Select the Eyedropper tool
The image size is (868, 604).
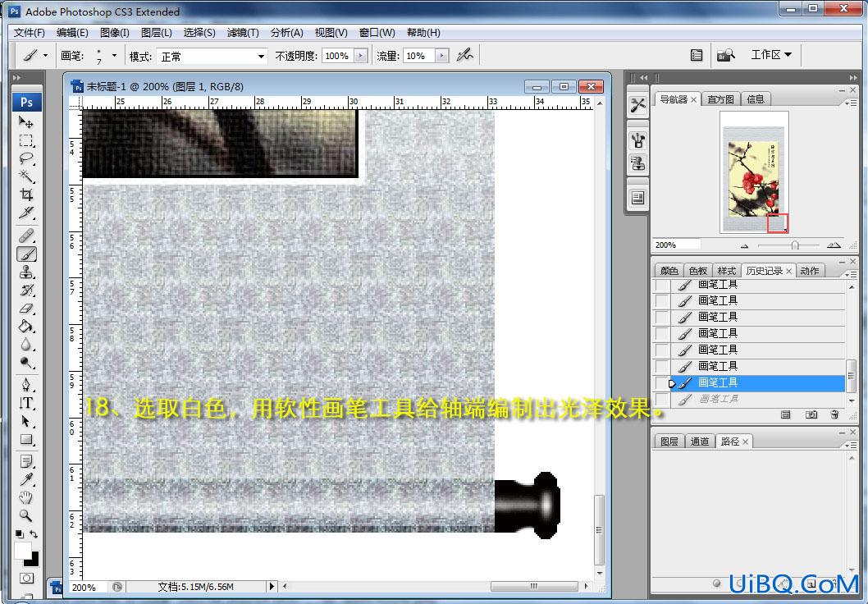[26, 479]
